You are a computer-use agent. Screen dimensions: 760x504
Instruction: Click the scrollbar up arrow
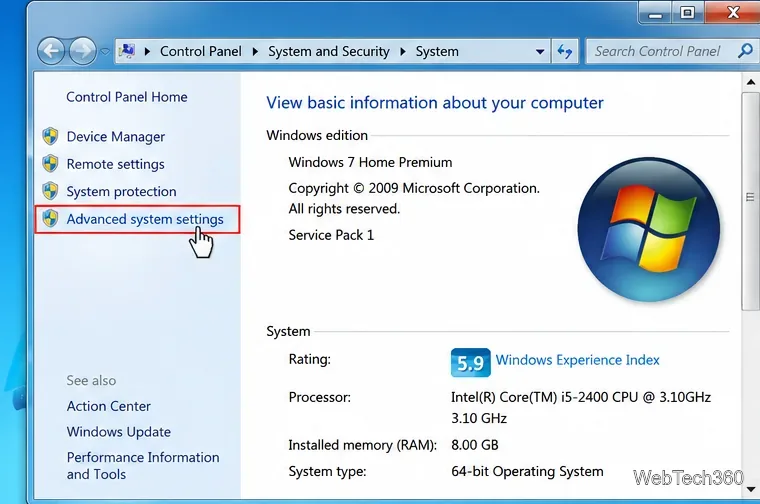751,82
